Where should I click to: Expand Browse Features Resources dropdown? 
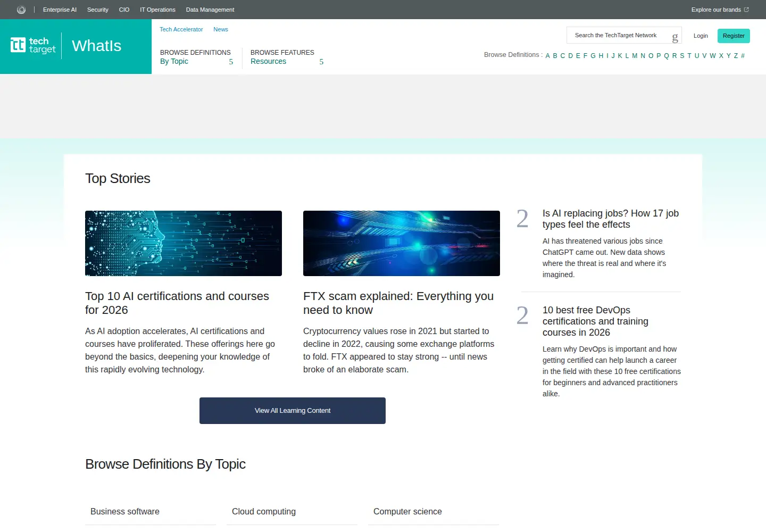287,57
